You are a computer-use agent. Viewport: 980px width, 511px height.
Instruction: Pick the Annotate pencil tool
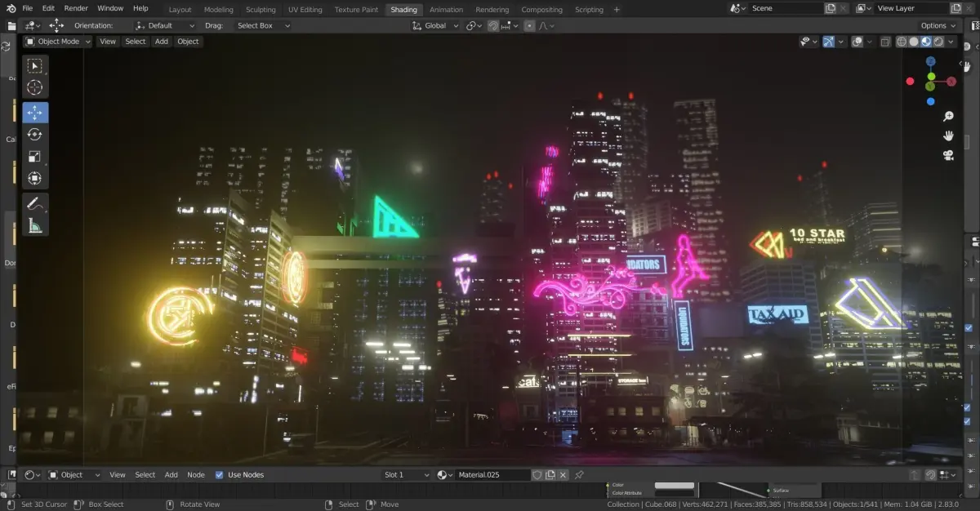click(x=35, y=203)
